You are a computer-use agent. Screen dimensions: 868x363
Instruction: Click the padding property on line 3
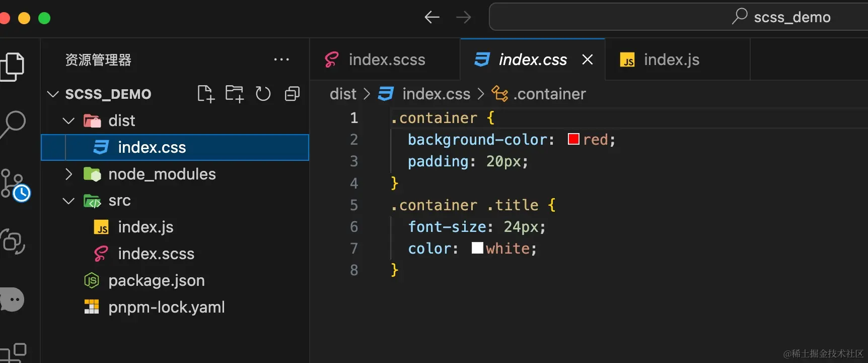click(438, 161)
